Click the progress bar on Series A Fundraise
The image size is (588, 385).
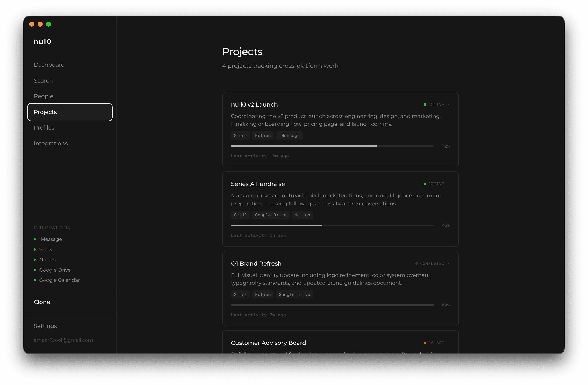click(x=332, y=225)
